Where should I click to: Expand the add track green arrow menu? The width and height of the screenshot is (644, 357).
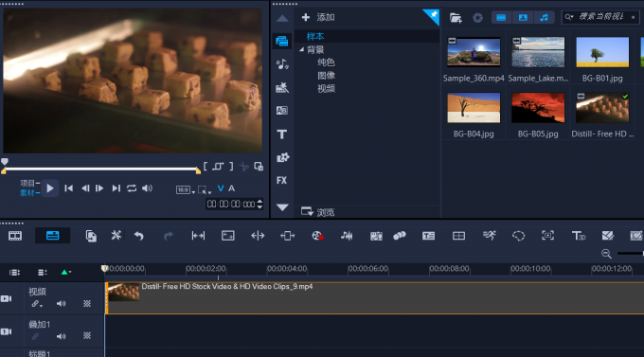point(65,272)
